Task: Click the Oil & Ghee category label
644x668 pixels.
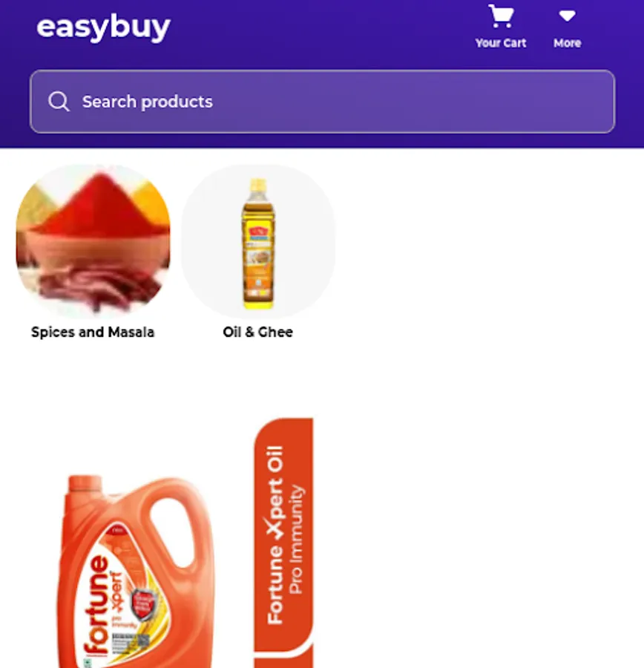Action: click(258, 332)
